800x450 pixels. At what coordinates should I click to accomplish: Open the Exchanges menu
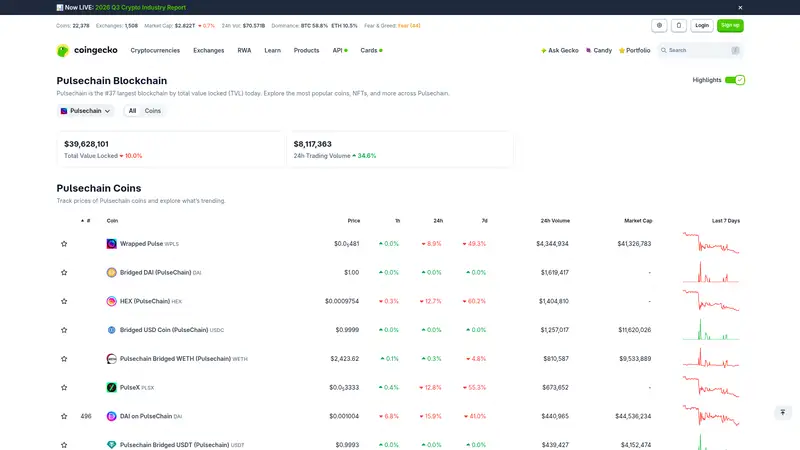(209, 51)
